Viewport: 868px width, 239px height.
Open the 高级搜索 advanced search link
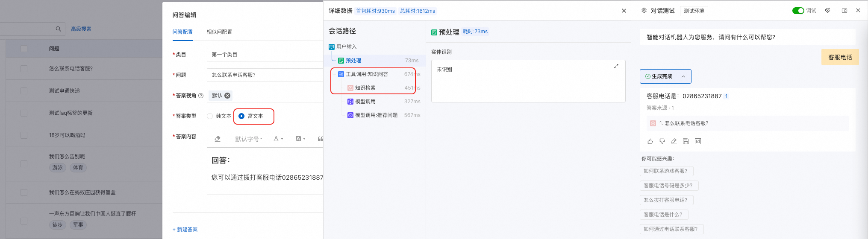(81, 29)
